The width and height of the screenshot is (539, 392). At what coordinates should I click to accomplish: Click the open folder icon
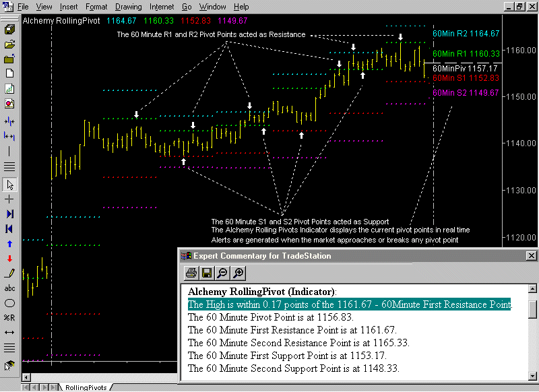click(9, 44)
